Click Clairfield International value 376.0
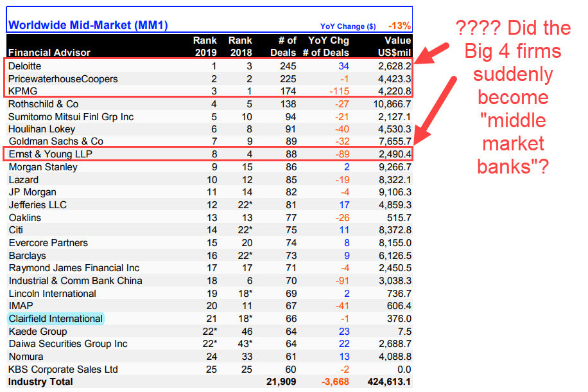This screenshot has width=588, height=392. (399, 319)
